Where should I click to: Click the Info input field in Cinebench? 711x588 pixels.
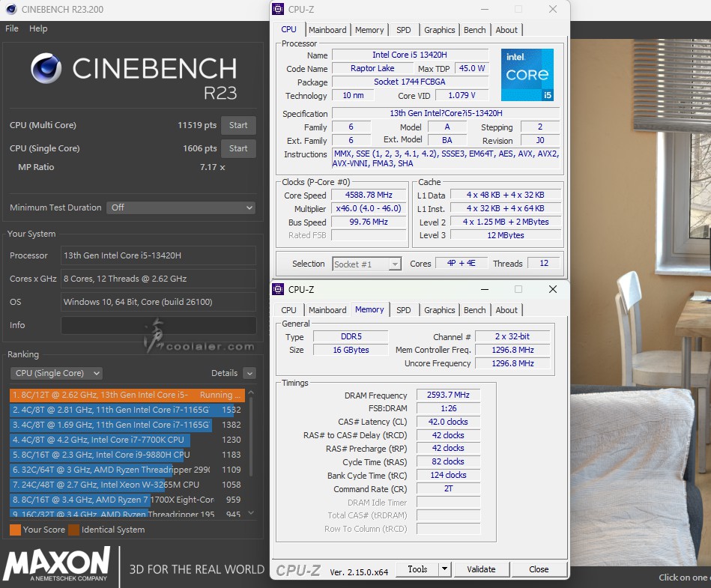pyautogui.click(x=158, y=325)
